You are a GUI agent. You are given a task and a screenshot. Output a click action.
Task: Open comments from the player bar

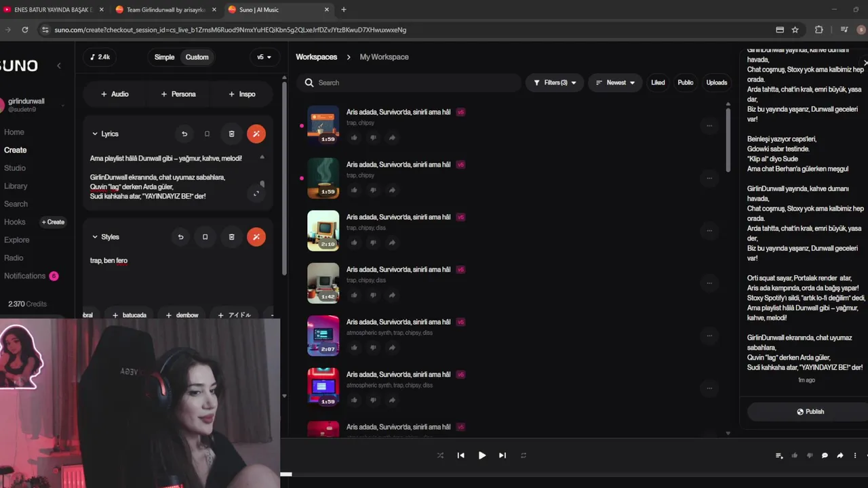[x=825, y=455]
